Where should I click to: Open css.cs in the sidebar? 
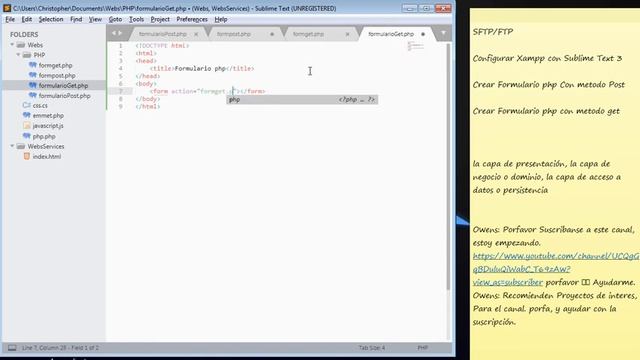[40, 106]
